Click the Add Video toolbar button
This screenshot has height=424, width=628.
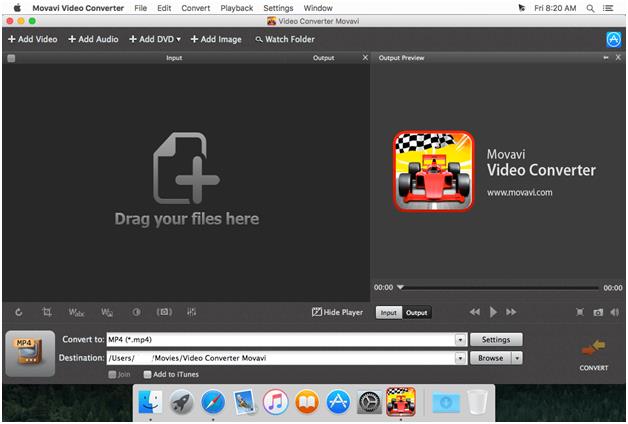coord(33,39)
